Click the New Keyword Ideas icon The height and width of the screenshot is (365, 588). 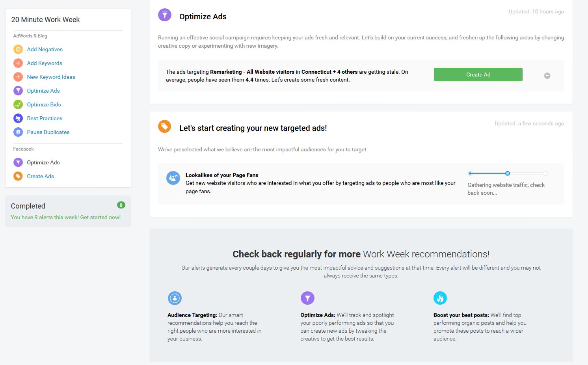click(18, 77)
